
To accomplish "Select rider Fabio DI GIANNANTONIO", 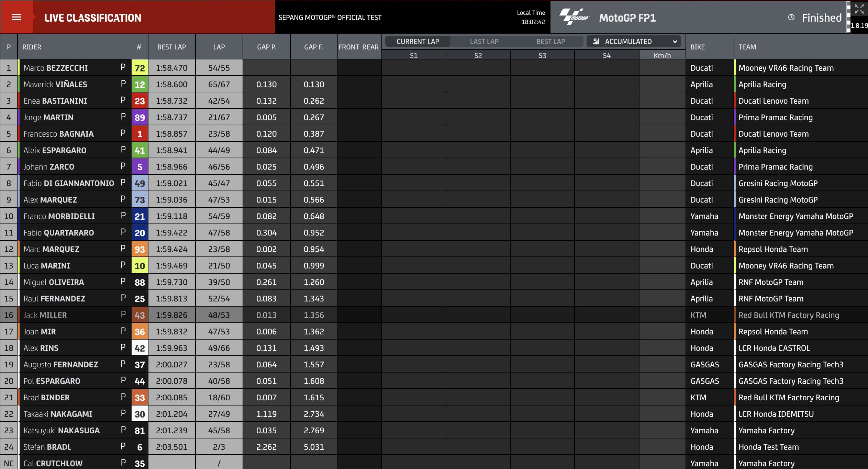I will point(69,183).
